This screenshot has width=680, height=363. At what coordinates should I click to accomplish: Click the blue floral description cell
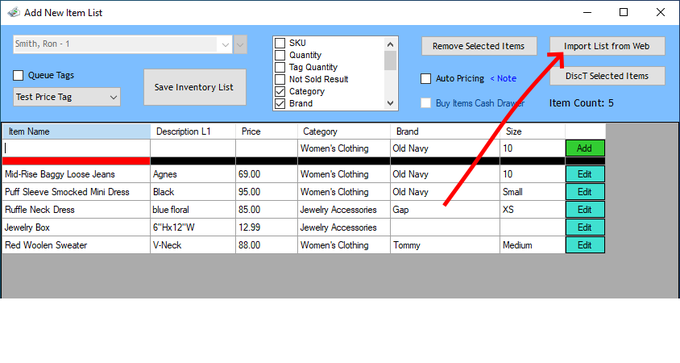coord(193,210)
